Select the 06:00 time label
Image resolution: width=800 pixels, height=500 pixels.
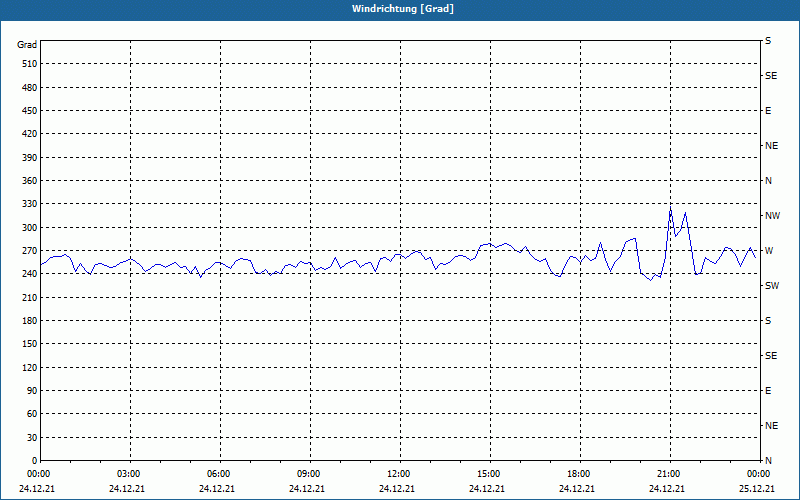[220, 474]
